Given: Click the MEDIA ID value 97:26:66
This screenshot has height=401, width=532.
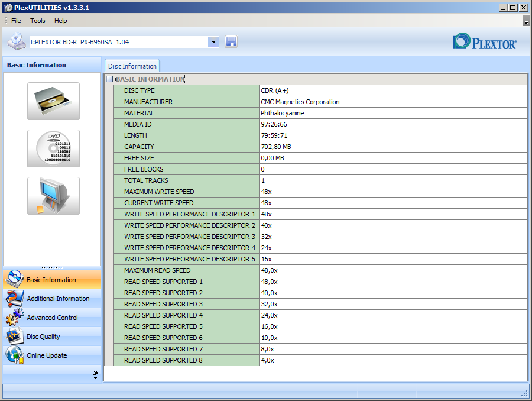Looking at the screenshot, I should pos(274,124).
